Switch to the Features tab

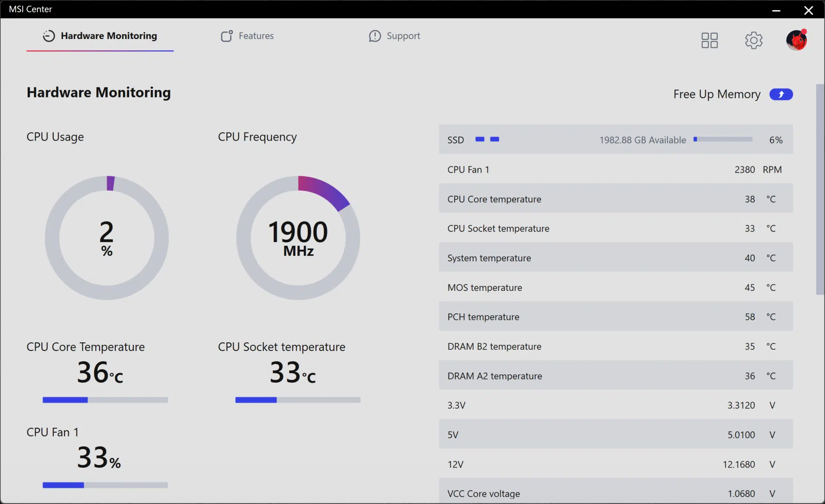pyautogui.click(x=247, y=36)
